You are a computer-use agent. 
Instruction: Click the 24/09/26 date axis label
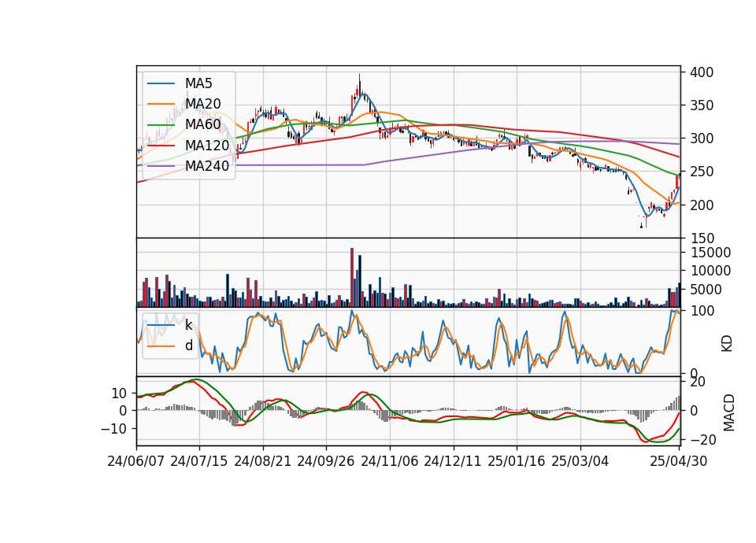click(326, 461)
